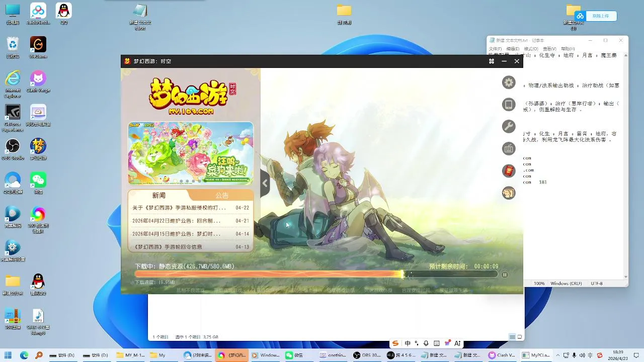This screenshot has height=362, width=644.
Task: Click taskbar search magnifier icon
Action: click(39, 355)
